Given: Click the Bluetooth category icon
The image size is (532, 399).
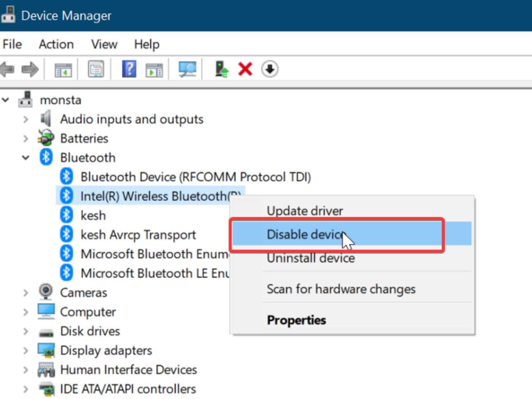Looking at the screenshot, I should point(46,157).
